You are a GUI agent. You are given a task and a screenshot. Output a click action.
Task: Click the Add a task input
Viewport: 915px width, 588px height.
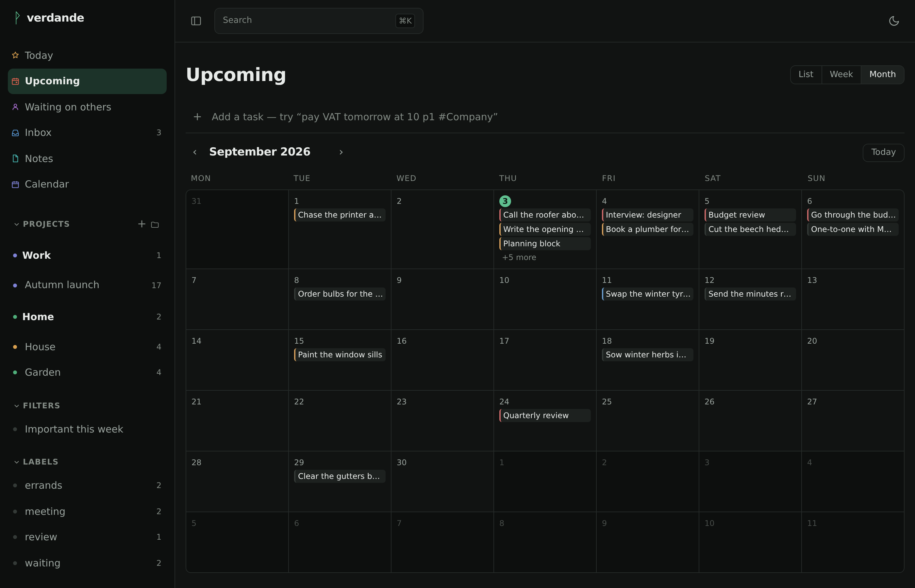pos(544,117)
